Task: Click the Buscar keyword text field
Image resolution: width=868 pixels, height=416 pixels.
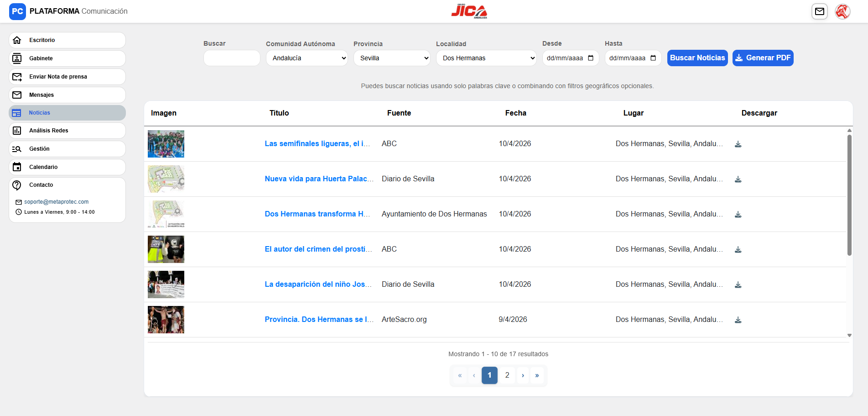Action: 232,58
